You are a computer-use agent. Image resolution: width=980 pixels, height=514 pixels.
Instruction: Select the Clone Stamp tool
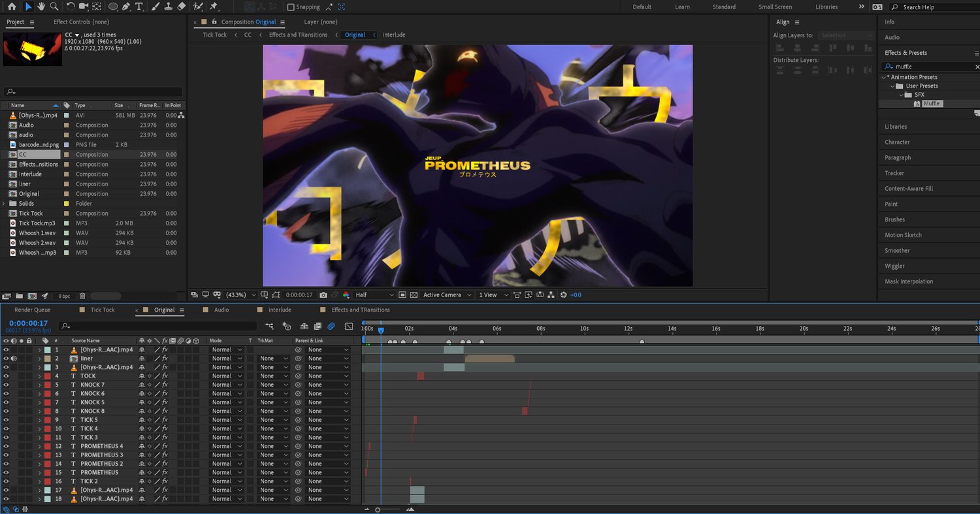point(168,7)
